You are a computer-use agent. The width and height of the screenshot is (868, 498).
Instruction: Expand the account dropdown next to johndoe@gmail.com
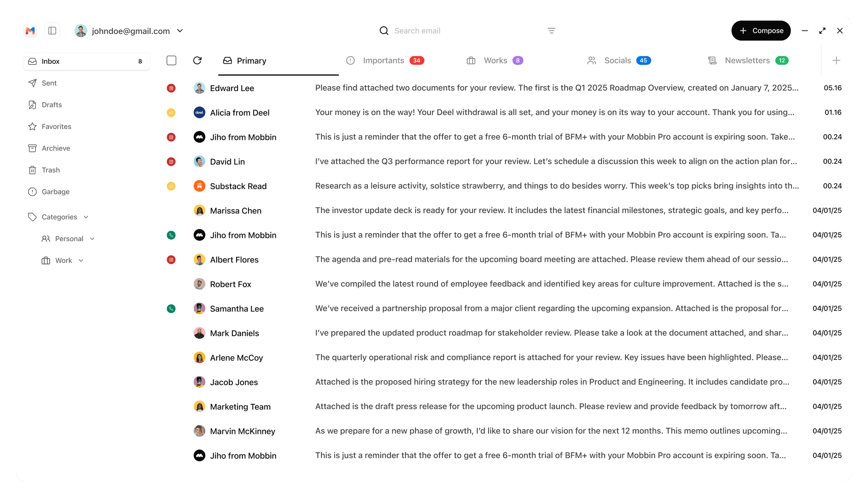pos(180,31)
